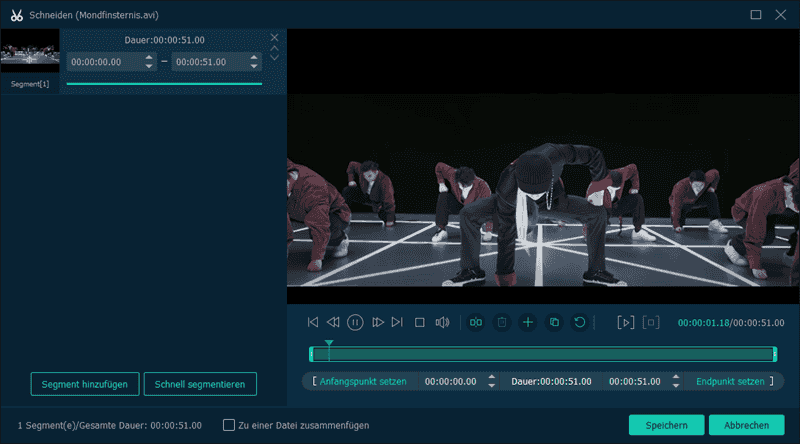This screenshot has width=800, height=445.
Task: Increase the bottom end time 00:00:51.00
Action: [x=676, y=377]
